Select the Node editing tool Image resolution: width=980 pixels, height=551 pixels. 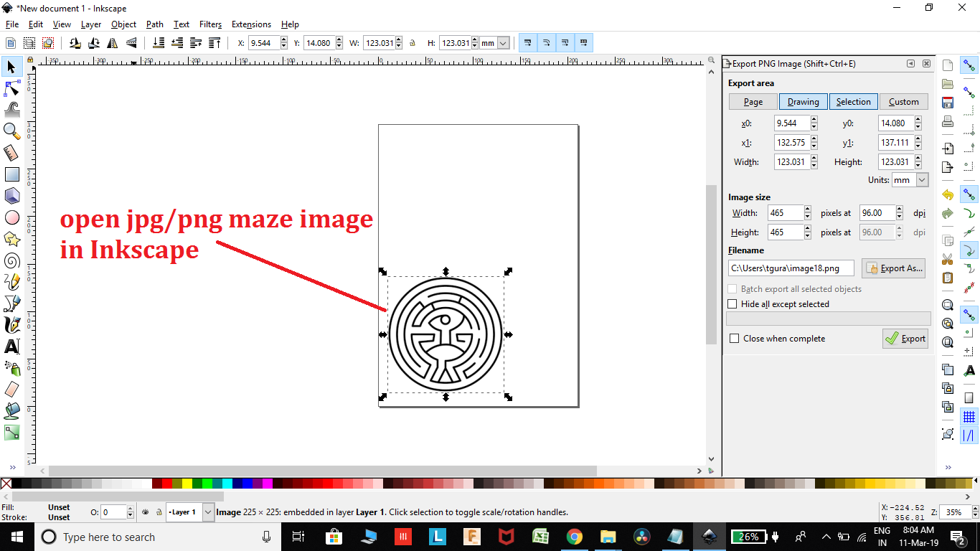coord(12,88)
